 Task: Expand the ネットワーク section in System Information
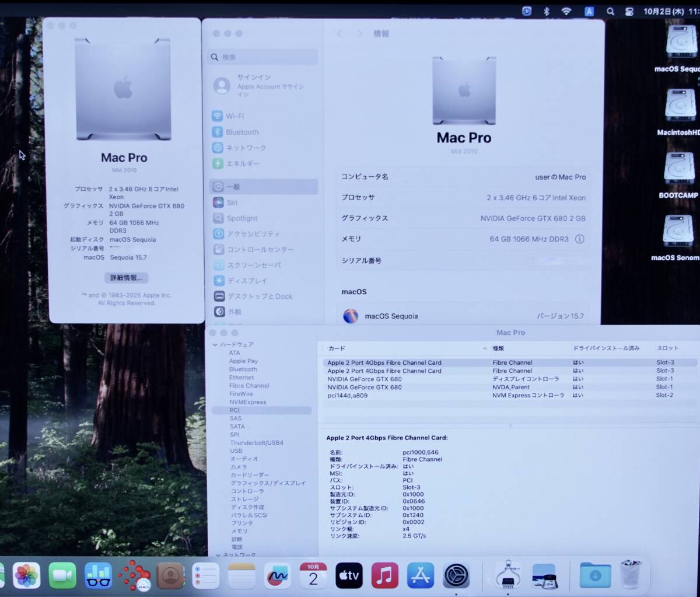pyautogui.click(x=218, y=554)
